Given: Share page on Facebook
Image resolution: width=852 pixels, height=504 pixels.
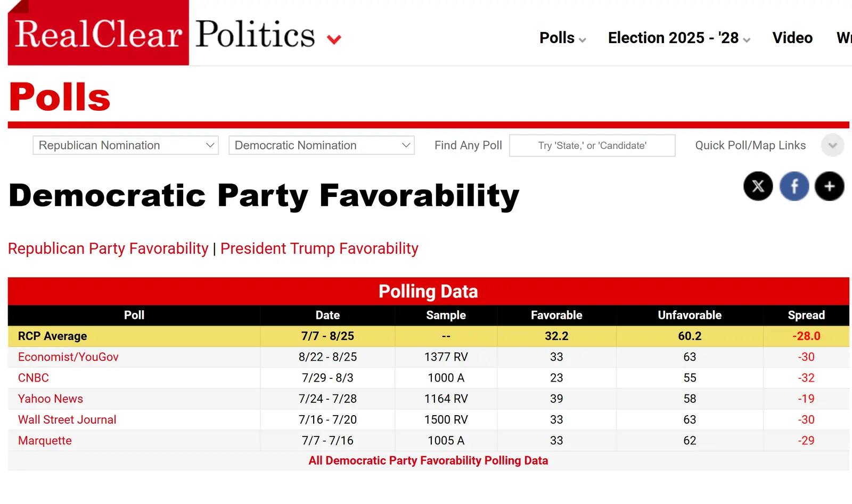Looking at the screenshot, I should (x=794, y=186).
